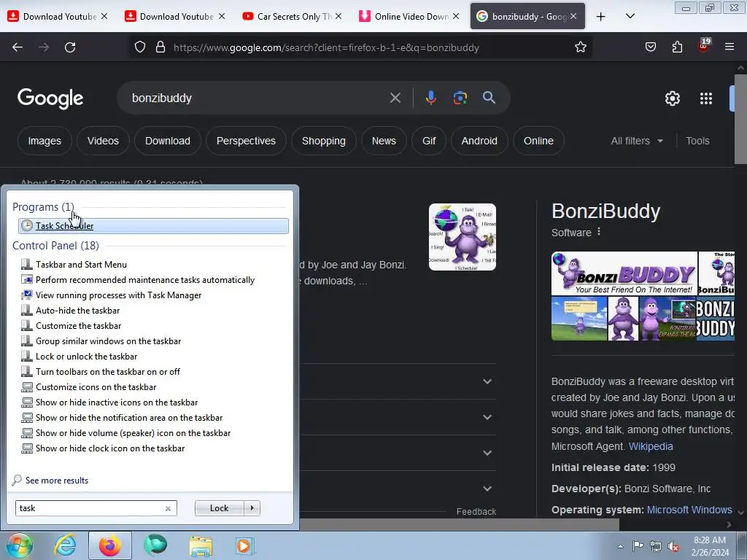Viewport: 747px width, 560px height.
Task: Click See more results
Action: 57,481
